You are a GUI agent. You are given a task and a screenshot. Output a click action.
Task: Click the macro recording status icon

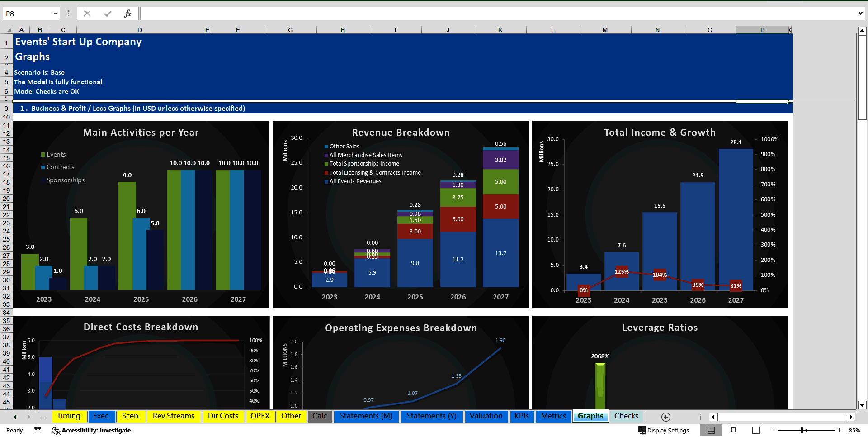click(38, 430)
